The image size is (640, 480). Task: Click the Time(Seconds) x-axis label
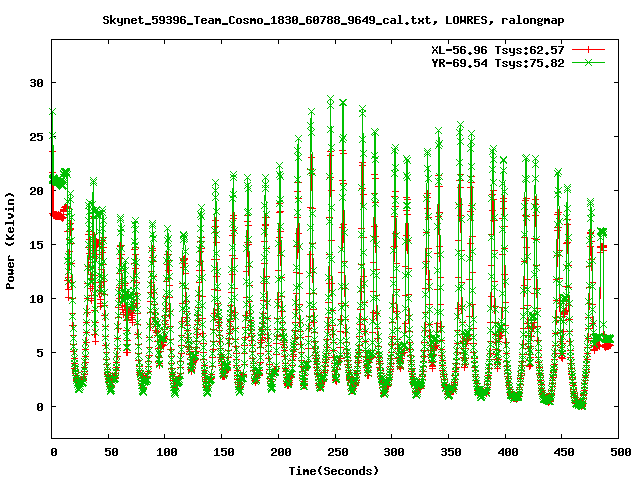pyautogui.click(x=334, y=471)
